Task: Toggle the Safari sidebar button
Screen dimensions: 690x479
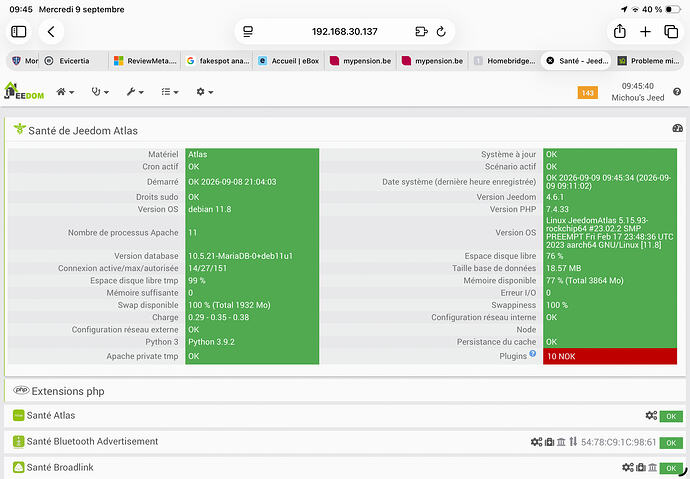Action: click(x=18, y=32)
